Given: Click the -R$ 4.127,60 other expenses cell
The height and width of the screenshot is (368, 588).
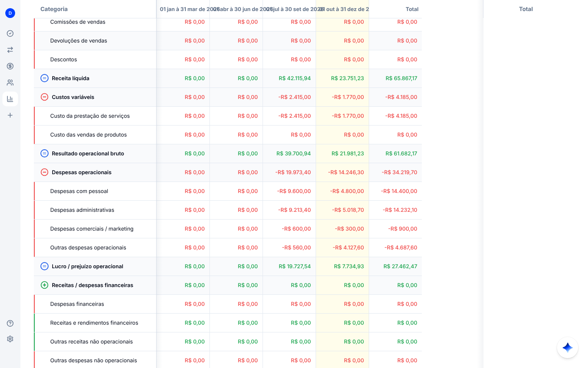Looking at the screenshot, I should [348, 248].
